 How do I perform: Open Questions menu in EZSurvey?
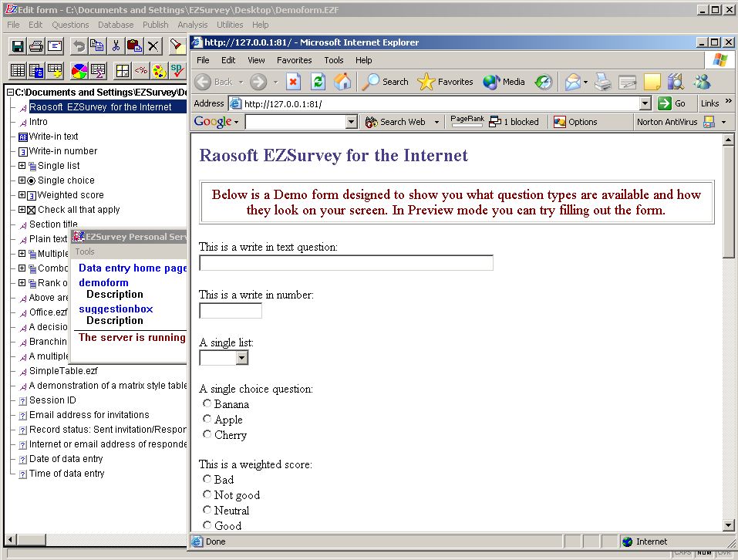pyautogui.click(x=70, y=25)
